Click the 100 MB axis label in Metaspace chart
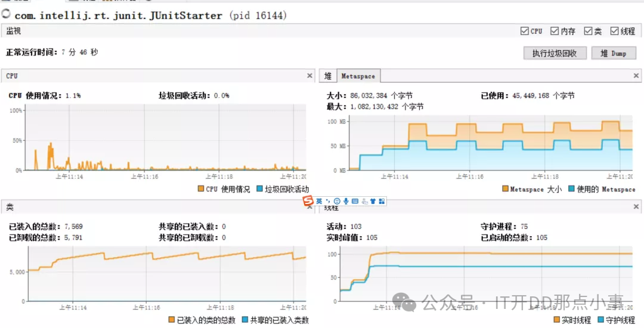This screenshot has width=644, height=328. pos(337,122)
